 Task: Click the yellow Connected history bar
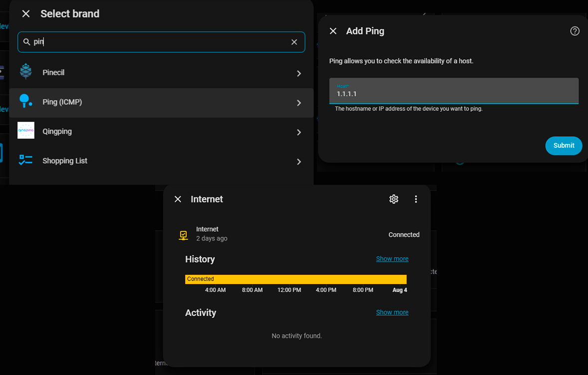[296, 279]
